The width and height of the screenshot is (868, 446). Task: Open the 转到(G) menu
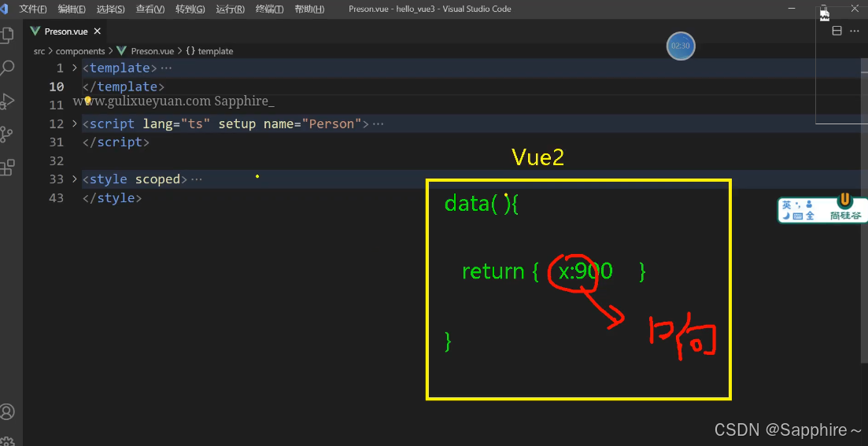pos(190,9)
